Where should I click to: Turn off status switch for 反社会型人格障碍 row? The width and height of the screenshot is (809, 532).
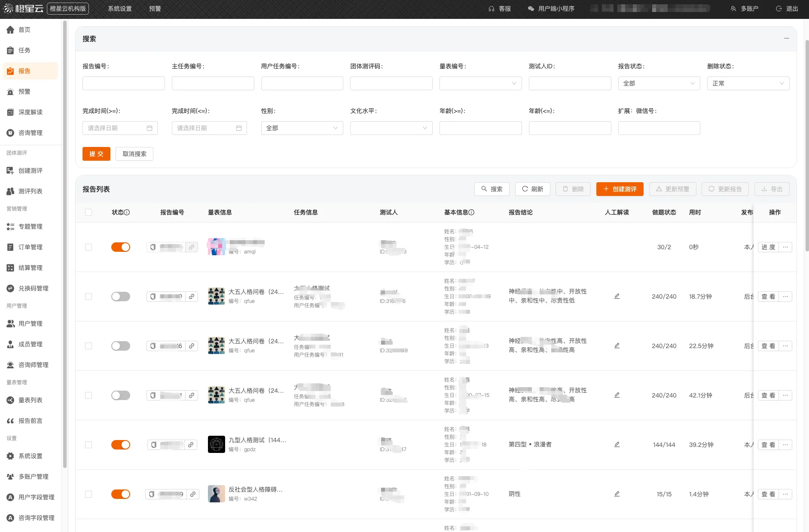click(x=121, y=494)
